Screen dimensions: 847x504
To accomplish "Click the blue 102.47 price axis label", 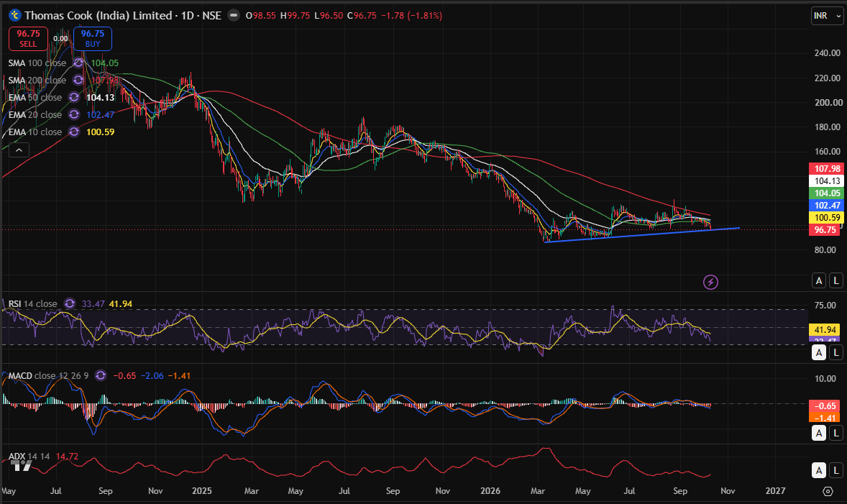I will 827,206.
